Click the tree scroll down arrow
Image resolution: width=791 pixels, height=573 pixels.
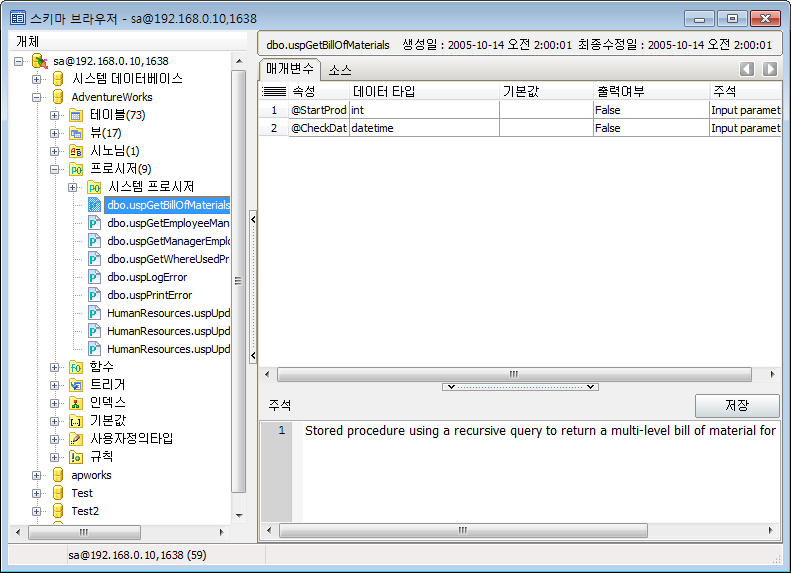tap(239, 515)
